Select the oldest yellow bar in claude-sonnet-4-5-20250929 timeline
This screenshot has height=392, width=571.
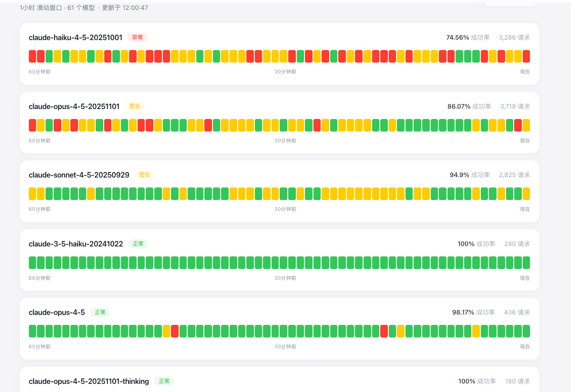[32, 194]
